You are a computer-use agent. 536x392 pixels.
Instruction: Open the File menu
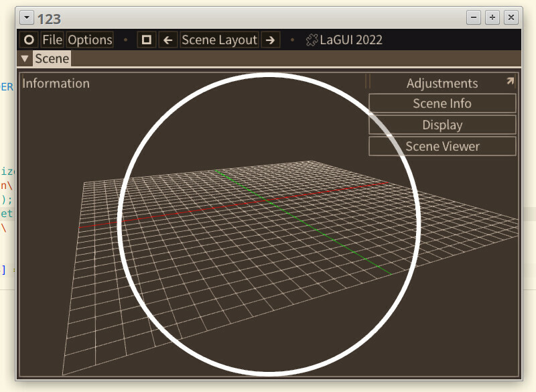coord(52,40)
